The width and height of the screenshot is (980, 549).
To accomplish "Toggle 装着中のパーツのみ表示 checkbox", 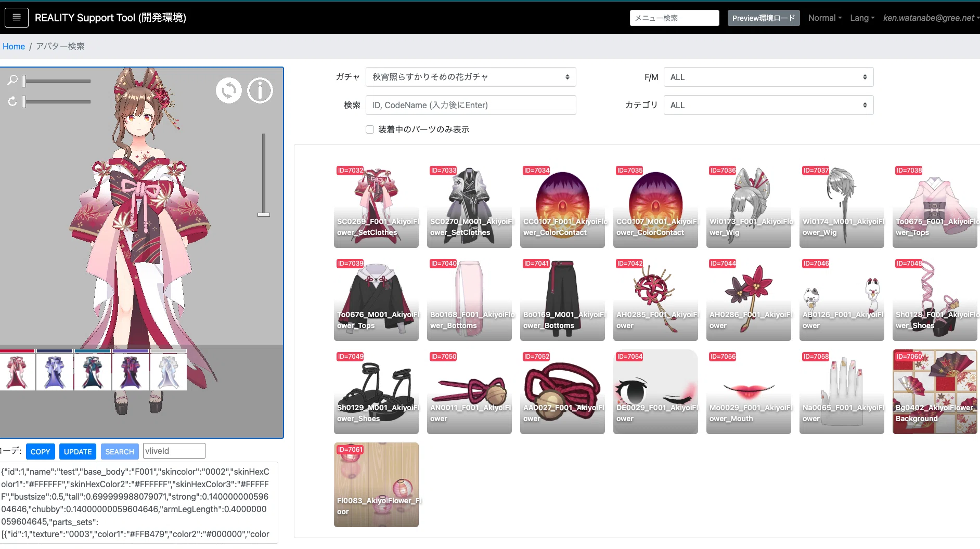I will (x=370, y=129).
